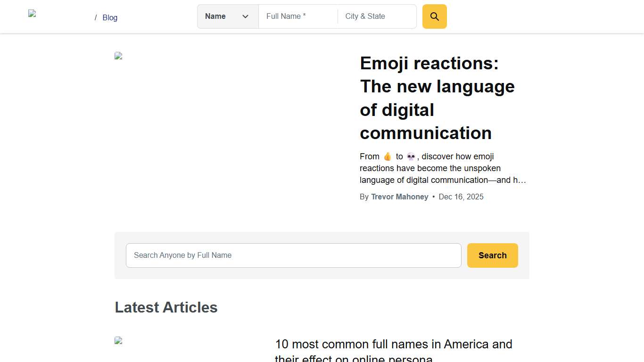Focus the Search Anyone by Full Name box
This screenshot has height=362, width=644.
click(x=293, y=255)
